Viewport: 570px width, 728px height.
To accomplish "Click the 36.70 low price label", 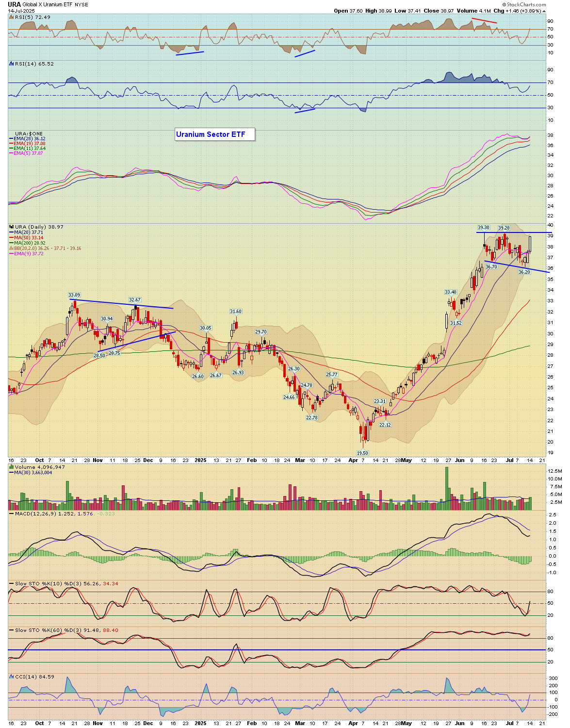I will coord(491,266).
